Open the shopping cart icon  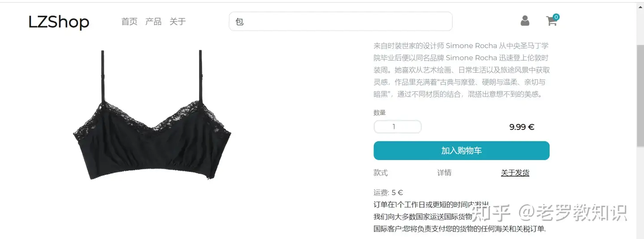coord(551,21)
